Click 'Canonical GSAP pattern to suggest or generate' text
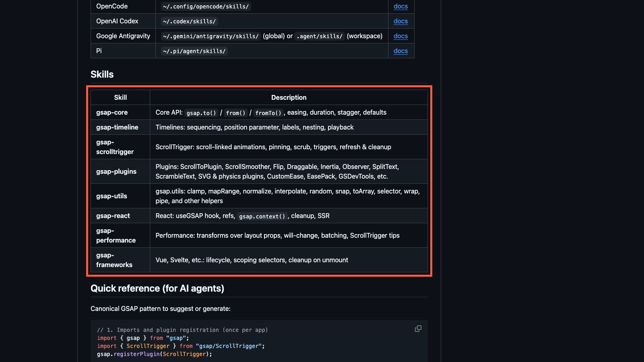Screen dimensions: 644x362 [x=161, y=309]
